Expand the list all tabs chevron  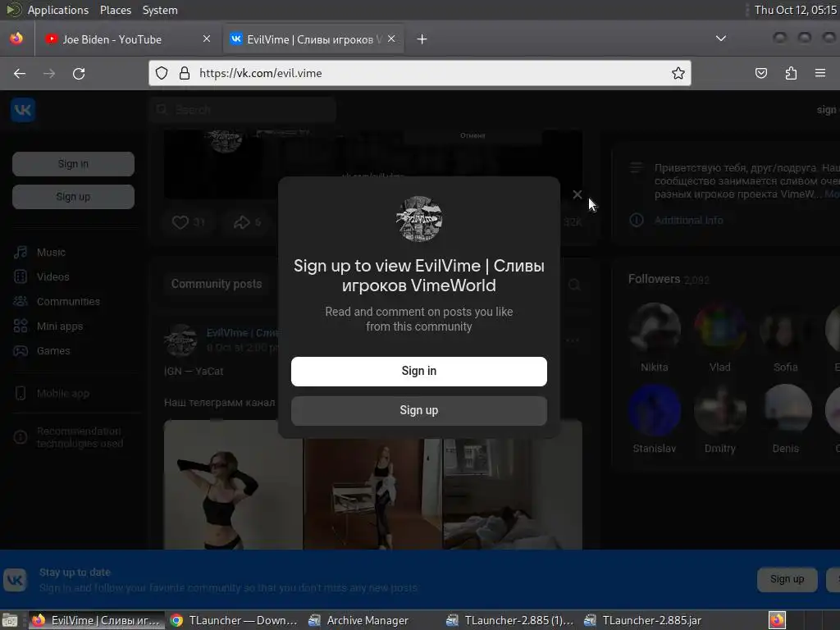pos(721,39)
